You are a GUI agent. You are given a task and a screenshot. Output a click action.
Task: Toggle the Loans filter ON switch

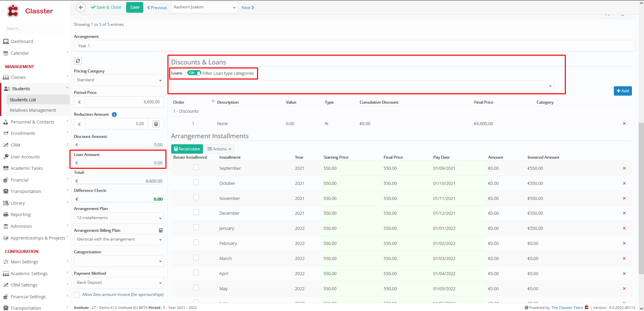tap(194, 73)
